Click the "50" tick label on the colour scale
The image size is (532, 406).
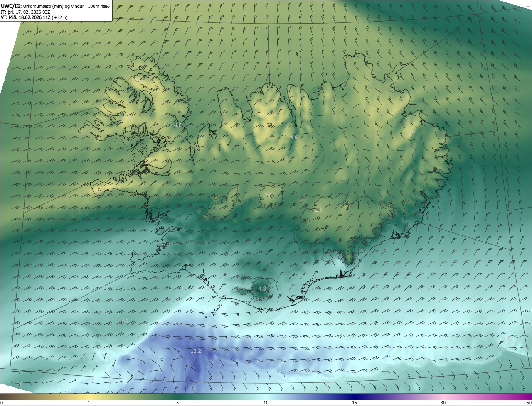tap(528, 403)
